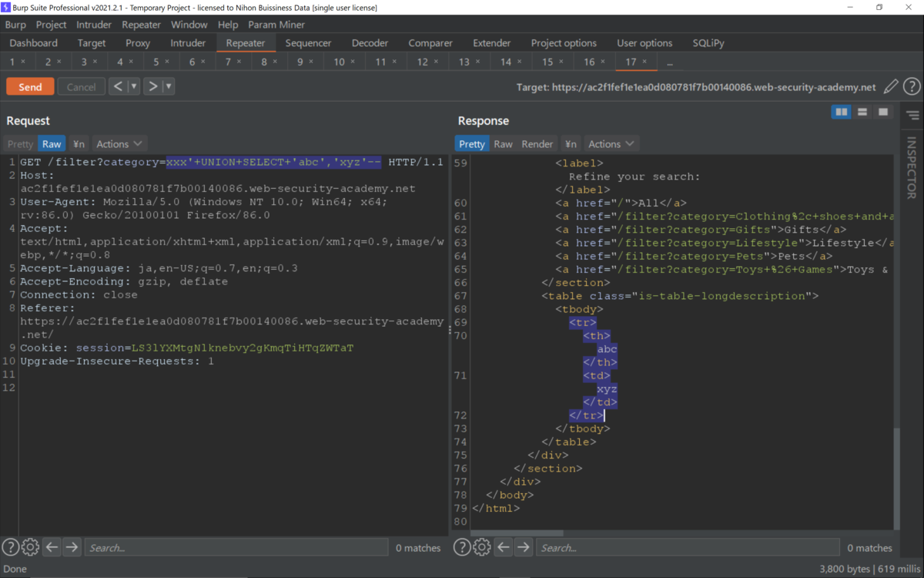Open the Project menu
Screen dimensions: 924x578
pyautogui.click(x=52, y=25)
